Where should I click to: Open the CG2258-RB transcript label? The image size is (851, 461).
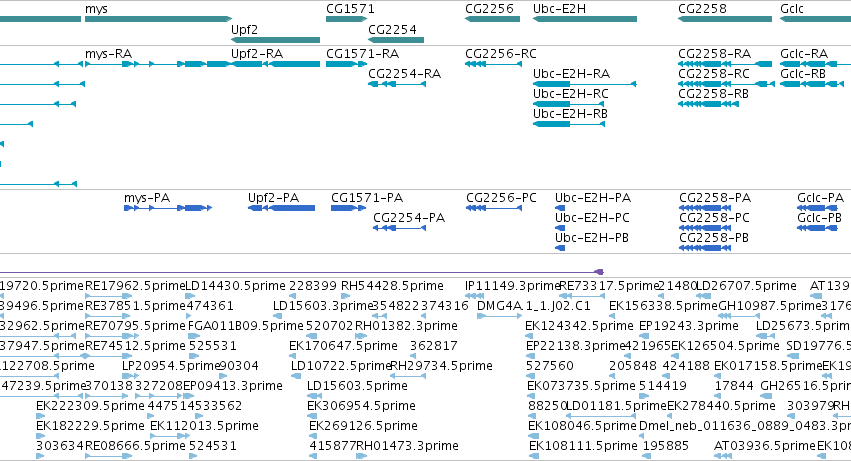click(714, 93)
